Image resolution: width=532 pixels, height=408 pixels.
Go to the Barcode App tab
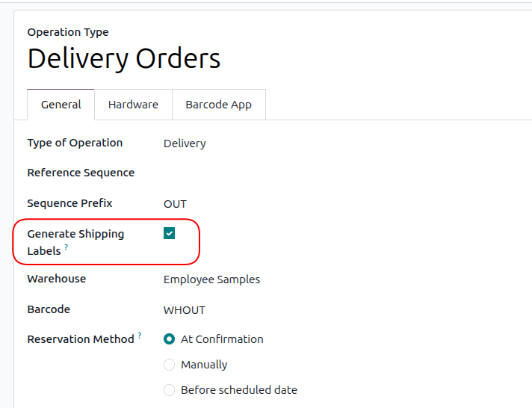(x=218, y=105)
